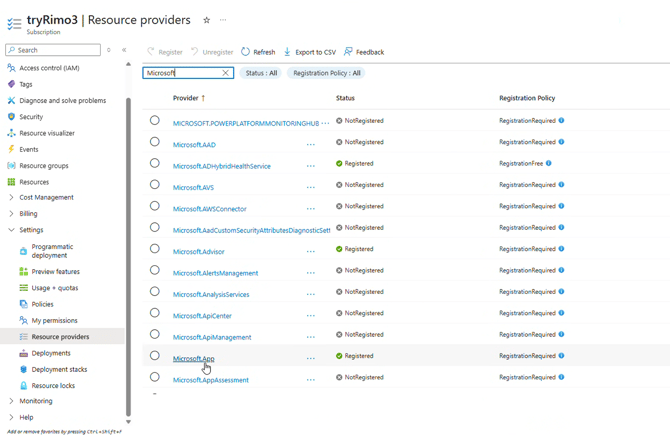Image resolution: width=670 pixels, height=435 pixels.
Task: Open the Microsoft.AppAssessment provider link
Action: pos(211,380)
